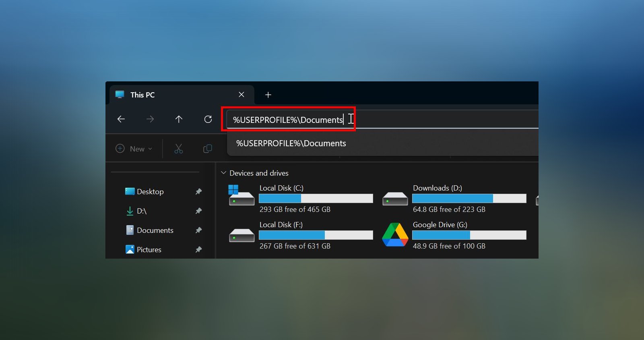Click the 'Google Drive (G:)' label
The height and width of the screenshot is (340, 644).
[x=440, y=225]
